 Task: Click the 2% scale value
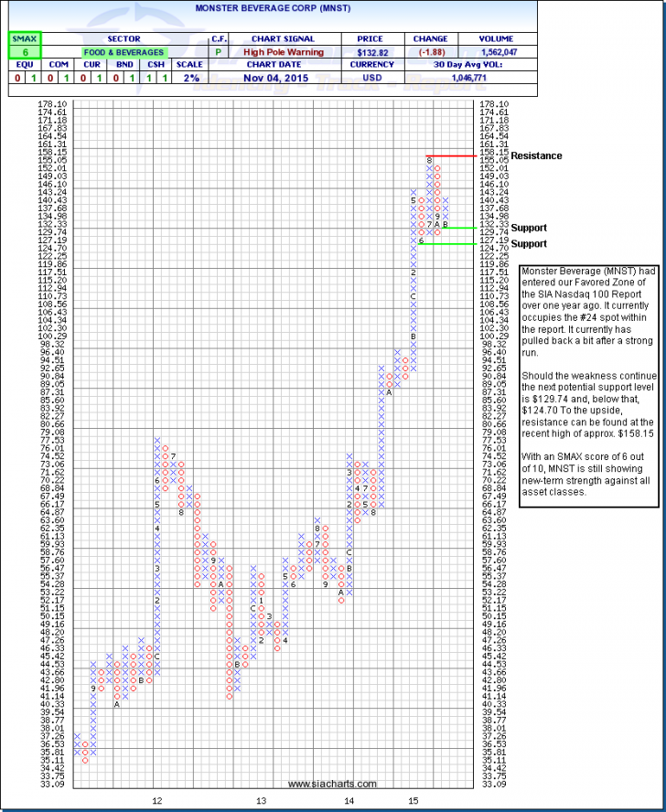coord(189,78)
